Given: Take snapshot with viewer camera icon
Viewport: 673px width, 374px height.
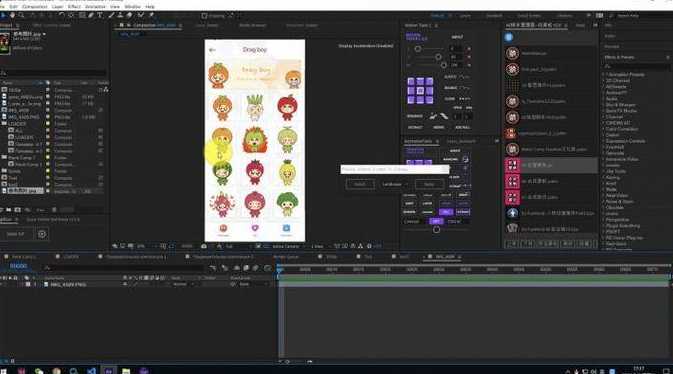Looking at the screenshot, I should pyautogui.click(x=203, y=246).
